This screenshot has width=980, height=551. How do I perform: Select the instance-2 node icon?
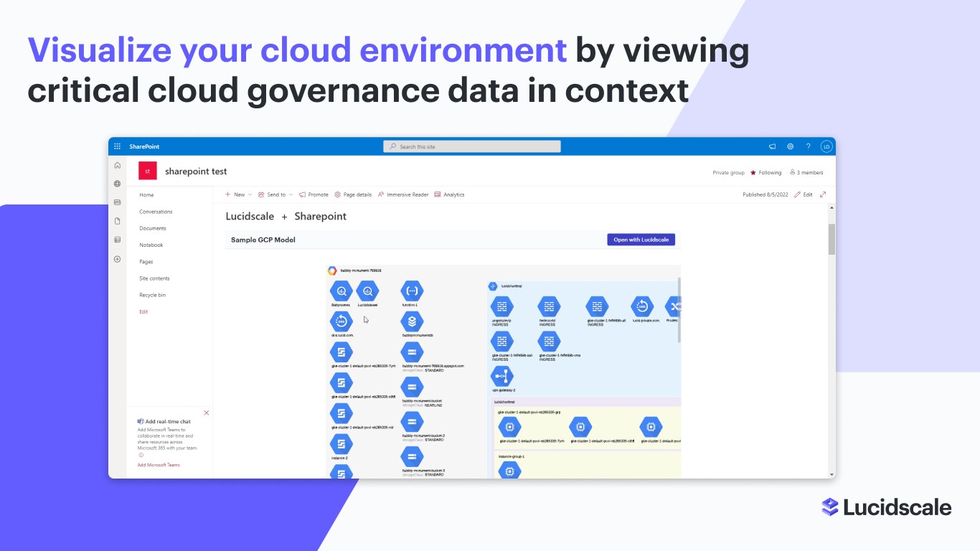(x=341, y=444)
